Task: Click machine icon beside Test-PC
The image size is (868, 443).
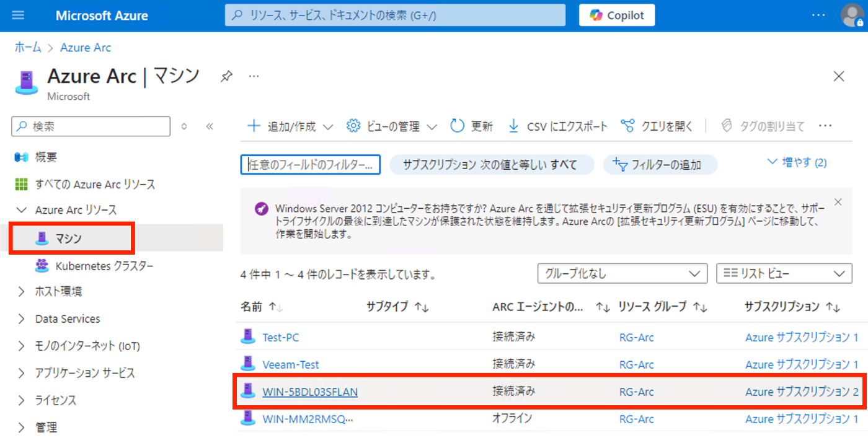Action: (x=248, y=336)
